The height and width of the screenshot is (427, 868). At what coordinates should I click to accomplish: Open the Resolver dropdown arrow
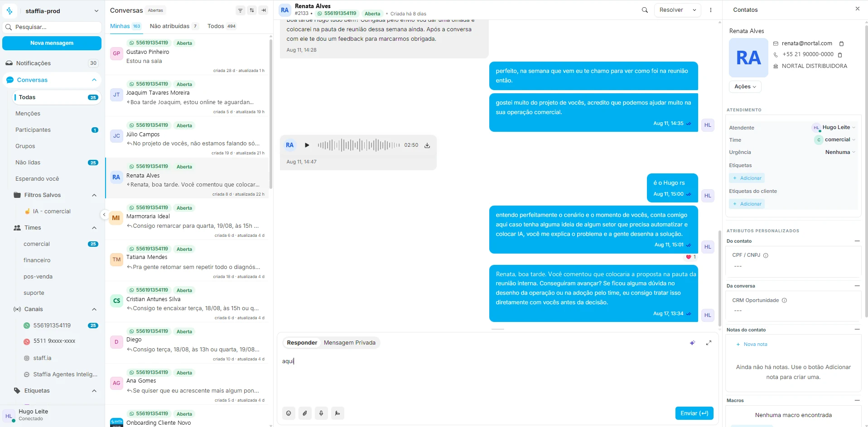(x=694, y=10)
